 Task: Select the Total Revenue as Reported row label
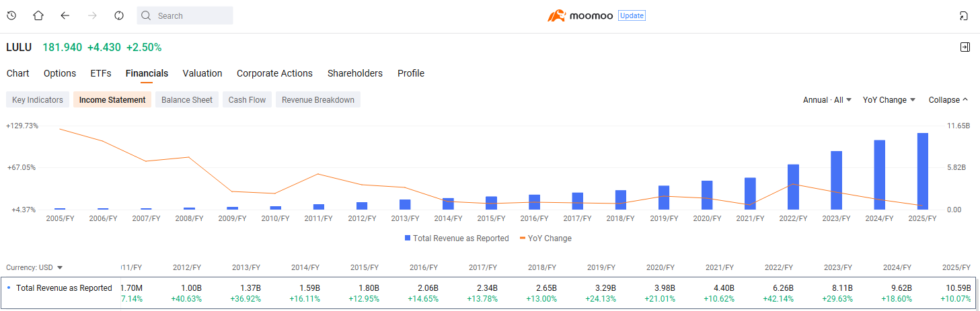coord(64,288)
